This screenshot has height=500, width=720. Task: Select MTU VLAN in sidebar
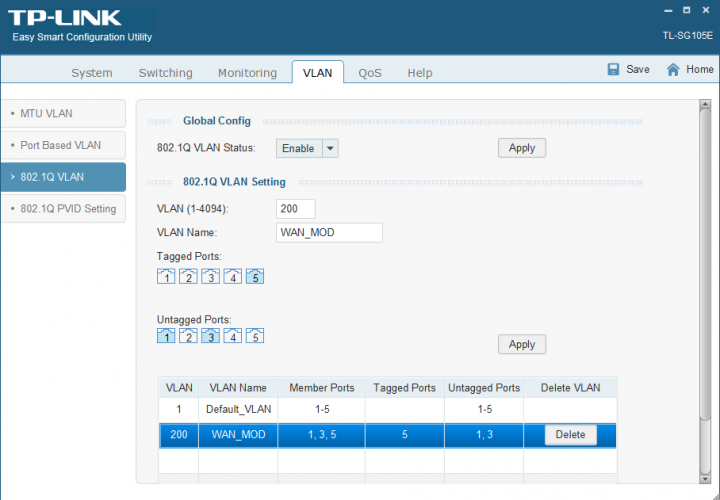click(x=63, y=113)
